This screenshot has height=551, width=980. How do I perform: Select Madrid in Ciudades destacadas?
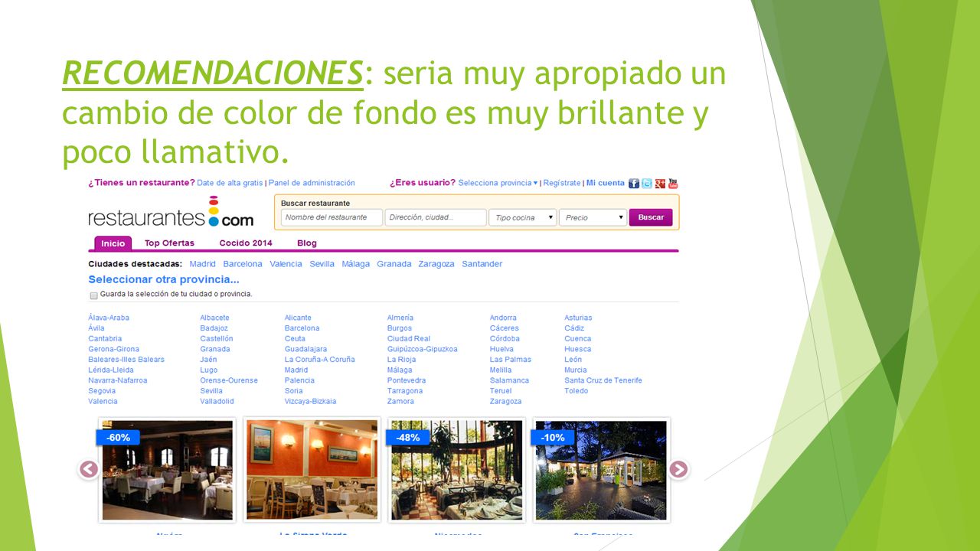pyautogui.click(x=203, y=264)
